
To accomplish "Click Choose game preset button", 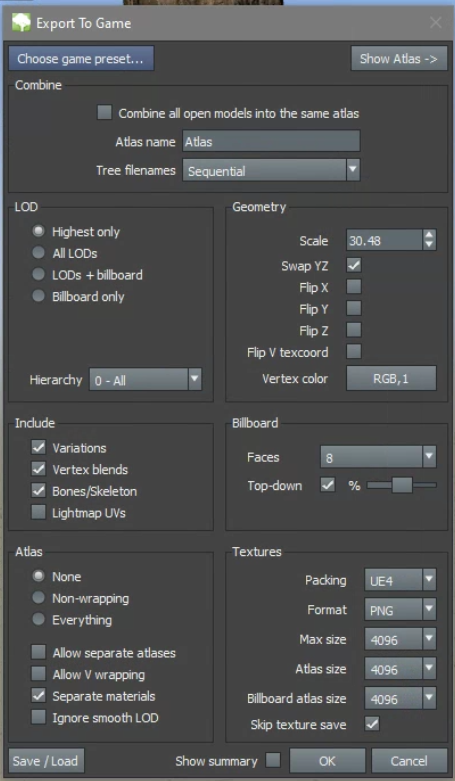I will coord(81,59).
